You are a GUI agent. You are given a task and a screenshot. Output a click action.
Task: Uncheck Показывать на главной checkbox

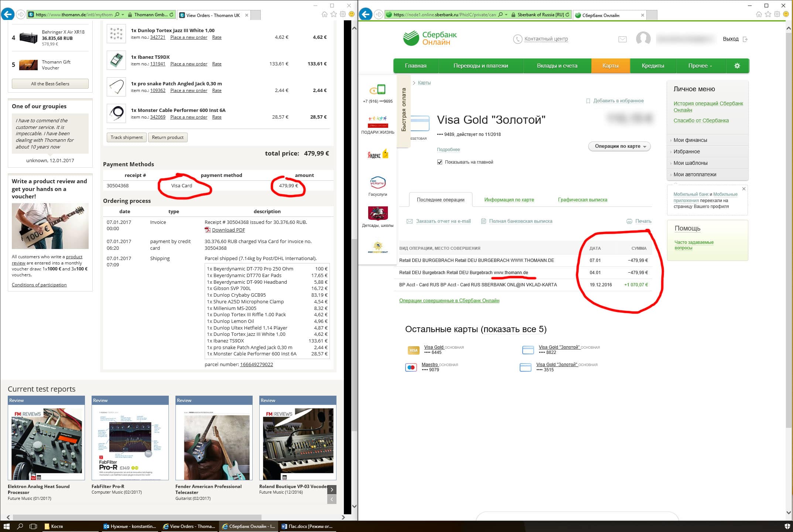coord(440,162)
